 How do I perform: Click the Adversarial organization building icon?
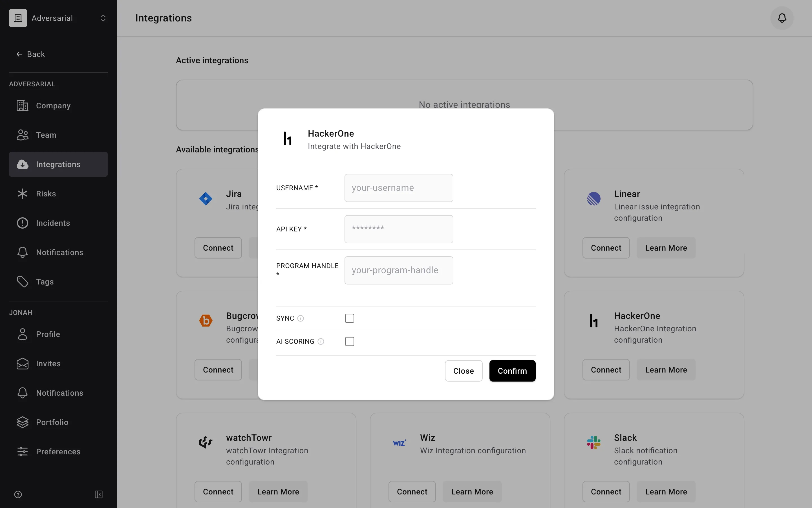[18, 18]
